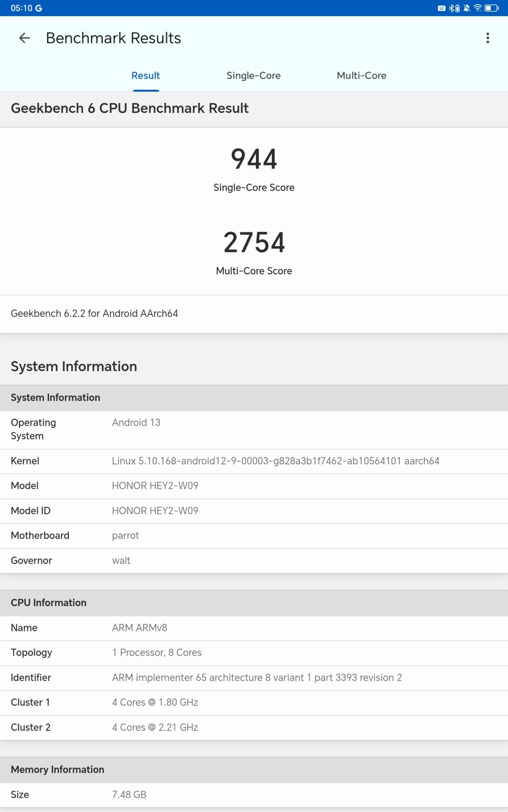The width and height of the screenshot is (508, 812).
Task: Switch to the Single-Core tab
Action: click(x=253, y=75)
